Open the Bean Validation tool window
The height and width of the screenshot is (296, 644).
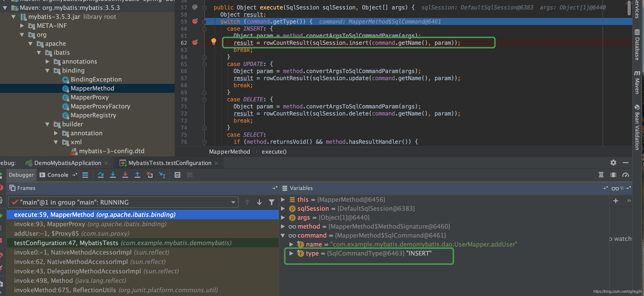click(x=637, y=127)
